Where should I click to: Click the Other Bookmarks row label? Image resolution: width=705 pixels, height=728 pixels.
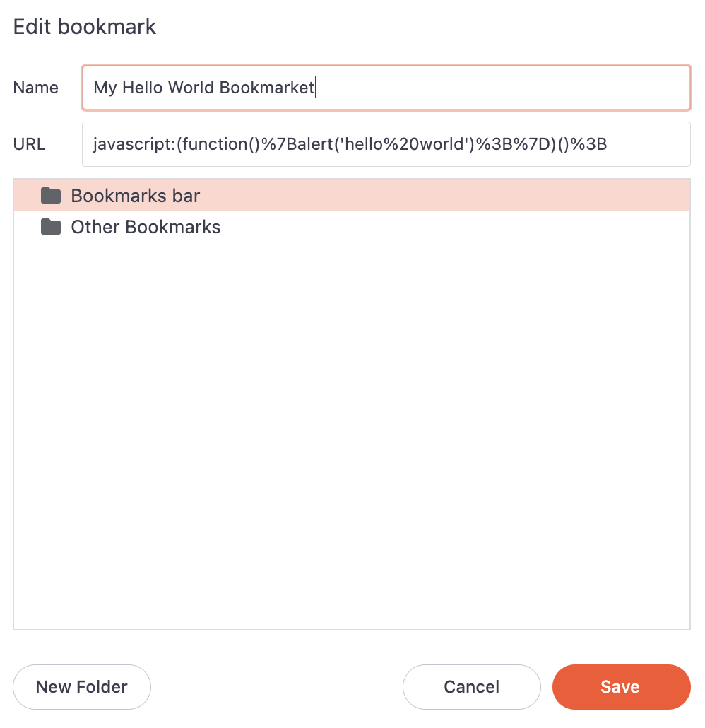(x=145, y=226)
